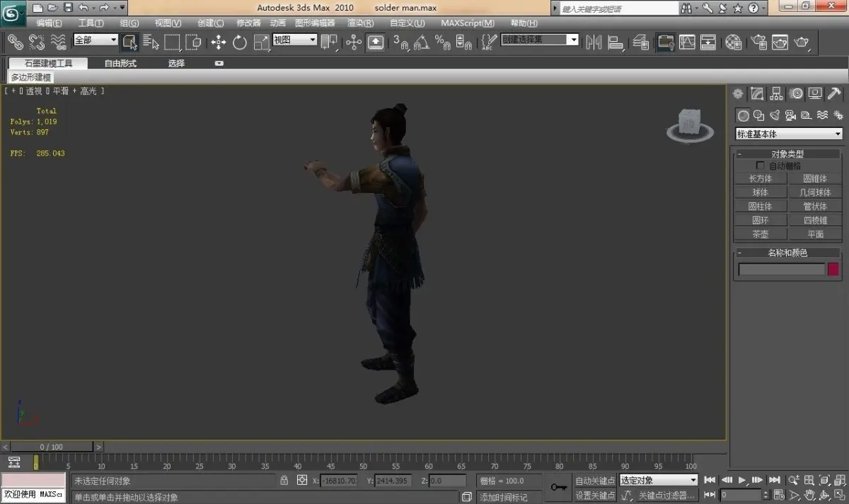
Task: Click the object name input field
Action: (x=782, y=269)
